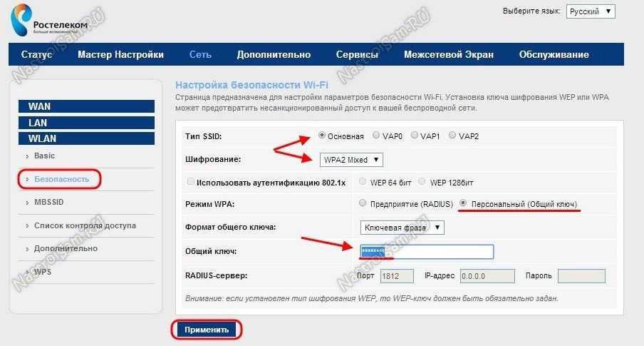Open Список контроля доступа in sidebar

point(85,225)
